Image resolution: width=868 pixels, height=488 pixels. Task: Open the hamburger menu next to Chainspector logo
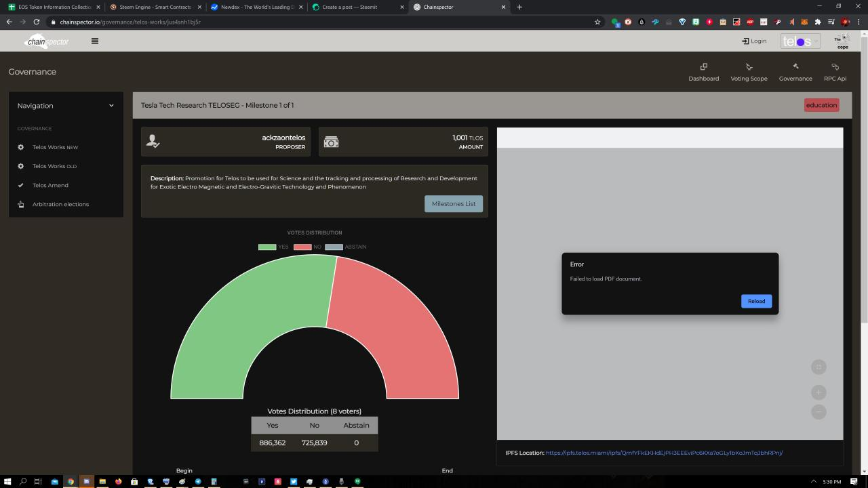pos(95,41)
